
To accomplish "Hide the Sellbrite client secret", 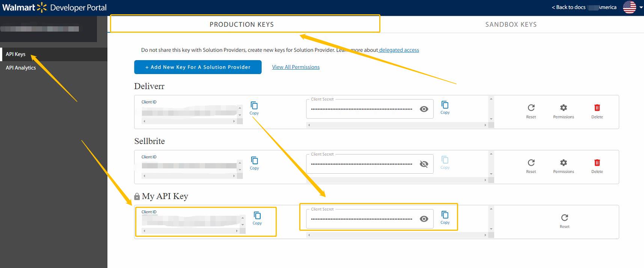I will tap(424, 164).
